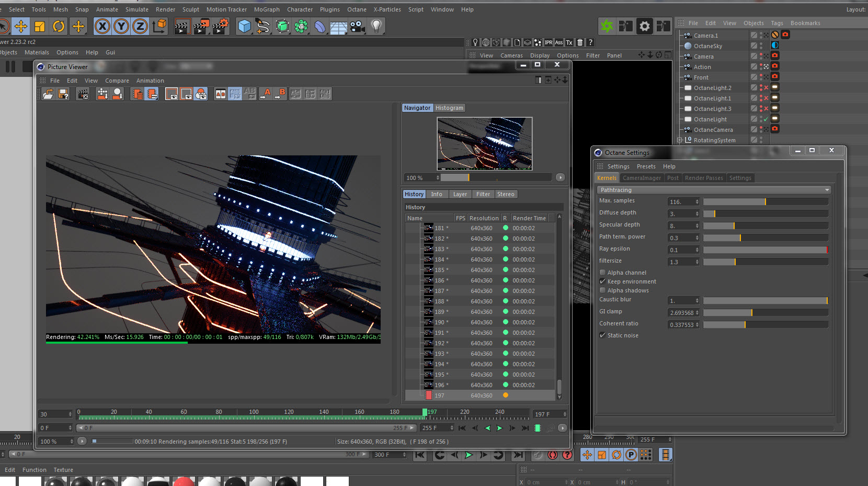Adjust the GI clamp slider
The image size is (868, 486).
[x=752, y=313]
